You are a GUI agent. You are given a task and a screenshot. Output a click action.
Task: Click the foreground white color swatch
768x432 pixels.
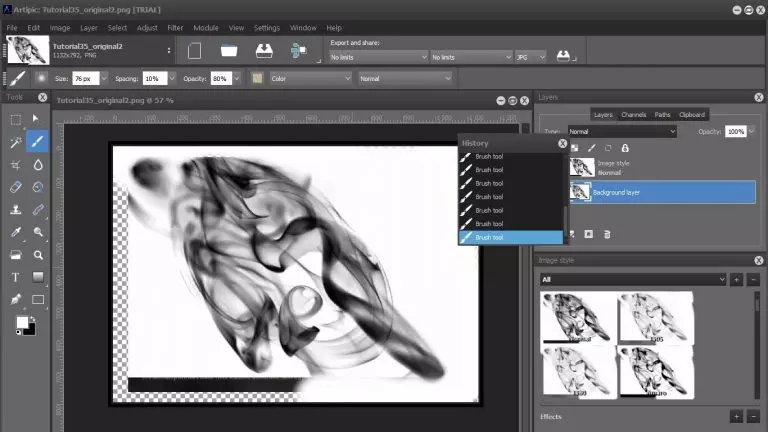pos(21,322)
